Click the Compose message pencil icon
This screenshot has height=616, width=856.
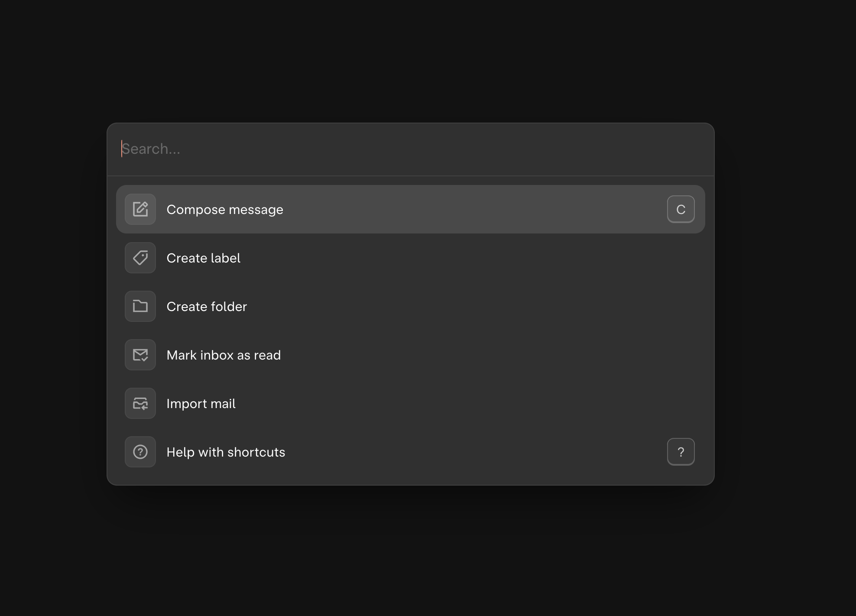140,209
